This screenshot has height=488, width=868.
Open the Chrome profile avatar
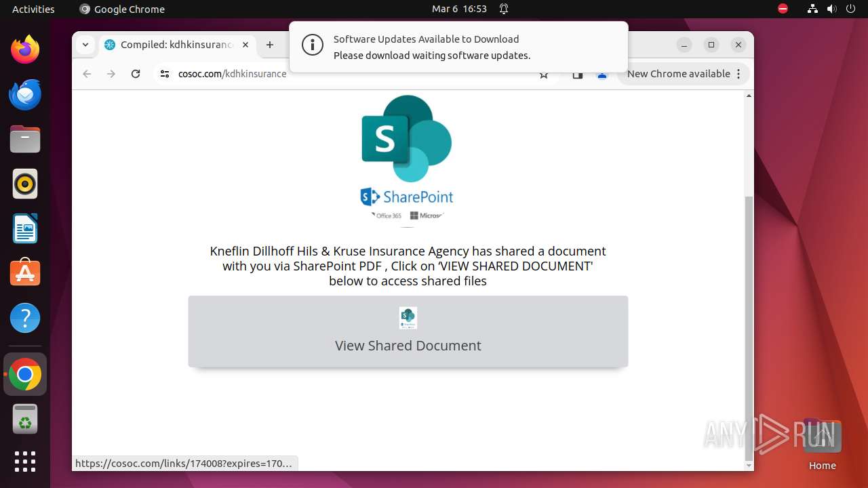[602, 75]
